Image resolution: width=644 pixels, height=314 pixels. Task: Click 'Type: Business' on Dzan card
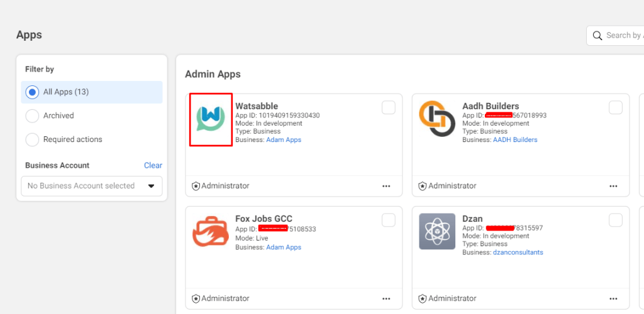pos(485,244)
